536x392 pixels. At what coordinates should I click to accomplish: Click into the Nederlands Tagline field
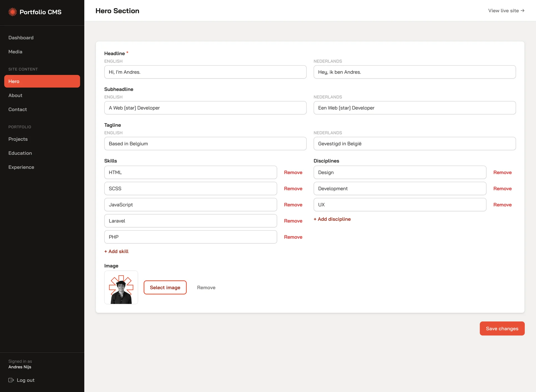[415, 144]
